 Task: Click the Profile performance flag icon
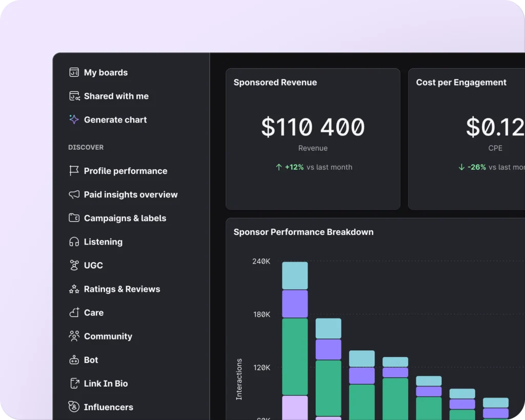coord(74,171)
